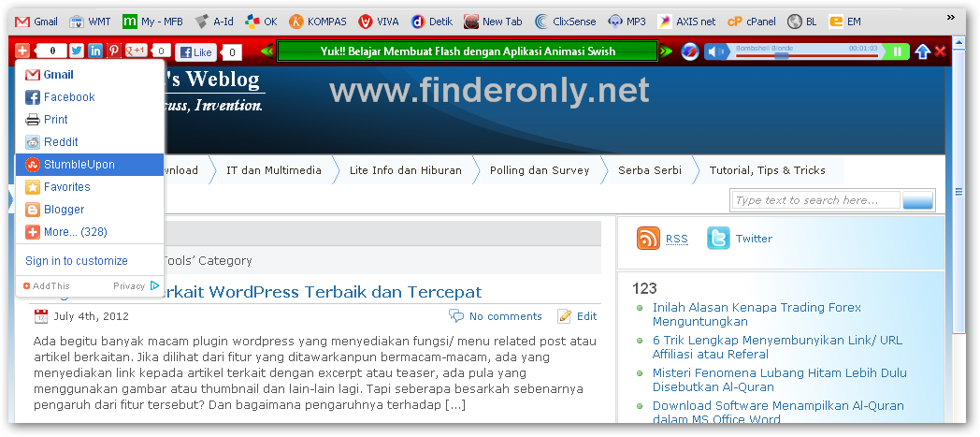Open the green Belajar Membuat Flash headline
Screen dimensions: 980x437
(468, 51)
